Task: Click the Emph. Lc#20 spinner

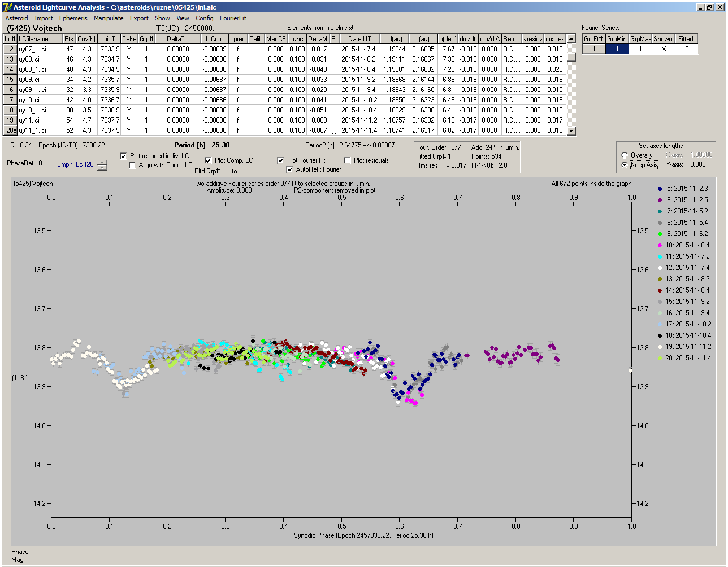Action: [x=102, y=165]
